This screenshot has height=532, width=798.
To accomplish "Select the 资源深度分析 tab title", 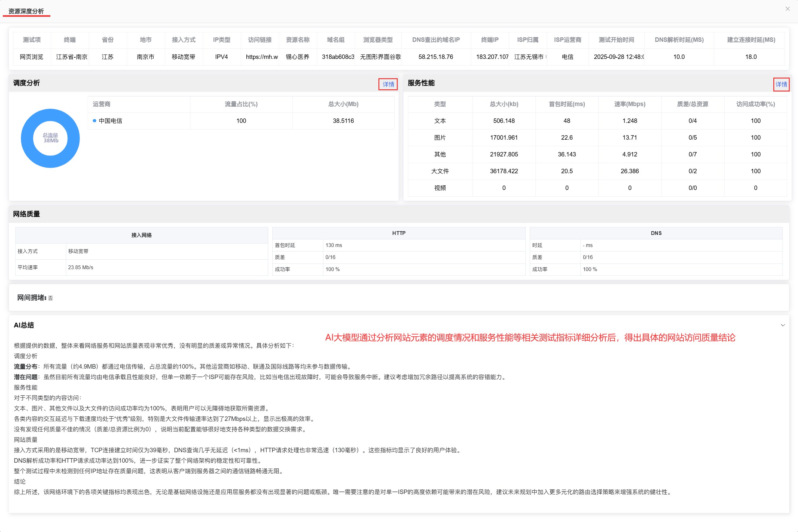I will pos(26,11).
